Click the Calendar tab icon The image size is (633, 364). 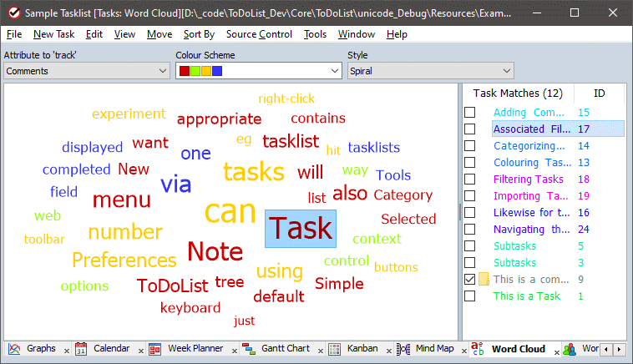(81, 349)
